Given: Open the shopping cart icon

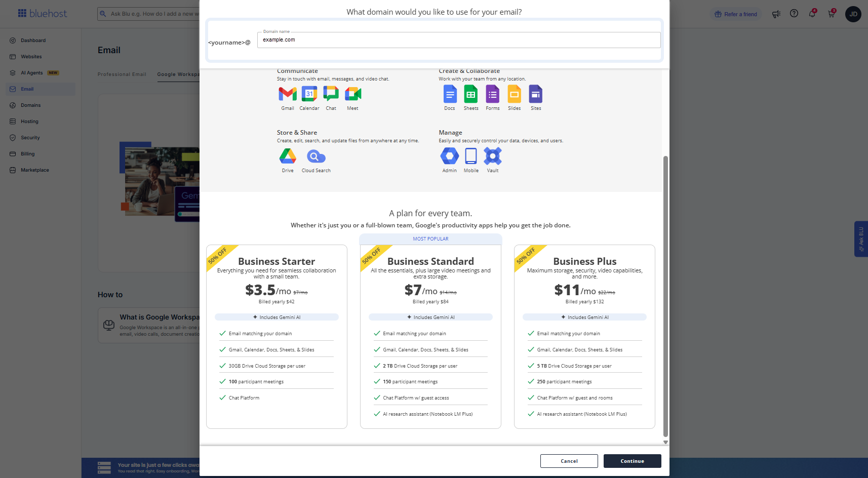Looking at the screenshot, I should (832, 14).
